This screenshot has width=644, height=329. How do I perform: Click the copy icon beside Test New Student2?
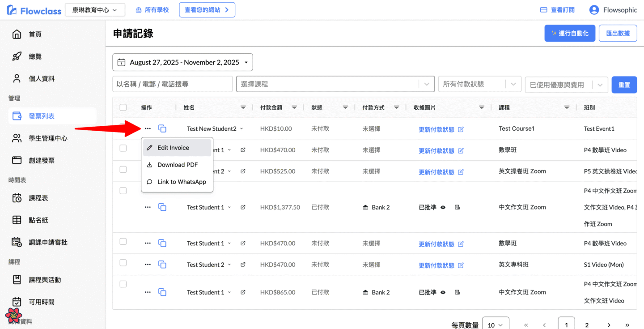click(x=162, y=129)
